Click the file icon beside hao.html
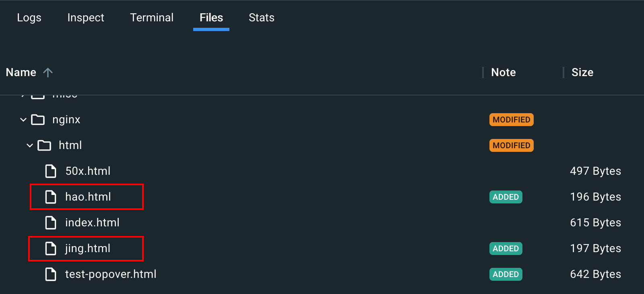 (51, 197)
